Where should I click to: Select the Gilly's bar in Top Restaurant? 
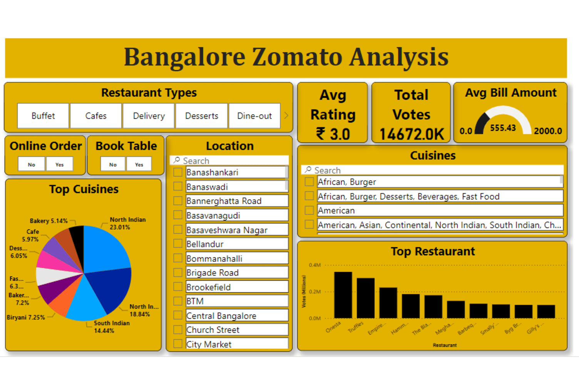click(x=546, y=312)
